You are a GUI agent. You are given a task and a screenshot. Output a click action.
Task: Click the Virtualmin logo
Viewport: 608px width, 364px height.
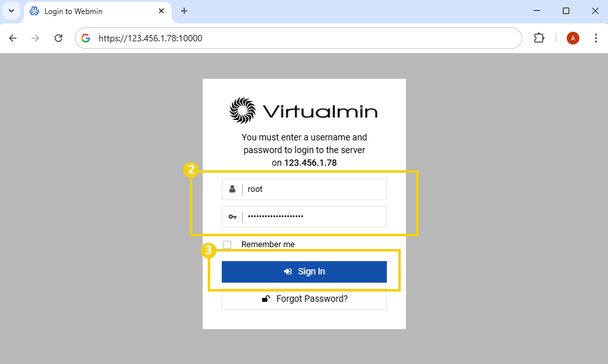[303, 111]
